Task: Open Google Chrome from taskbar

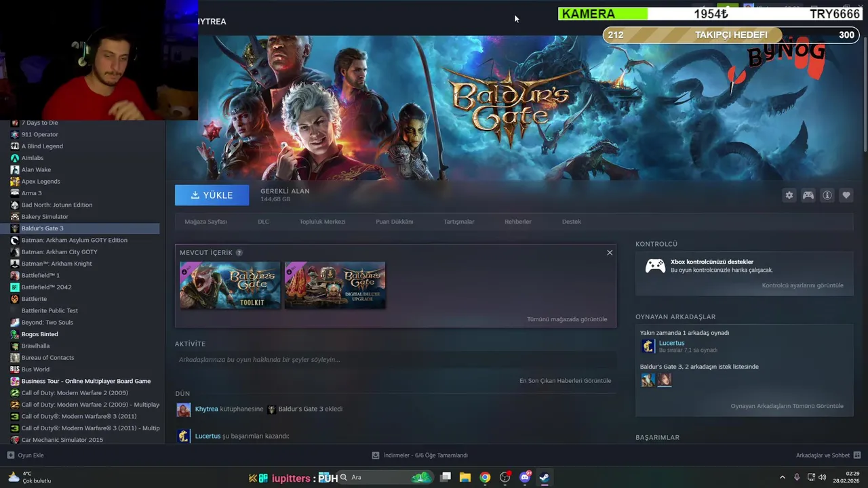Action: (485, 477)
